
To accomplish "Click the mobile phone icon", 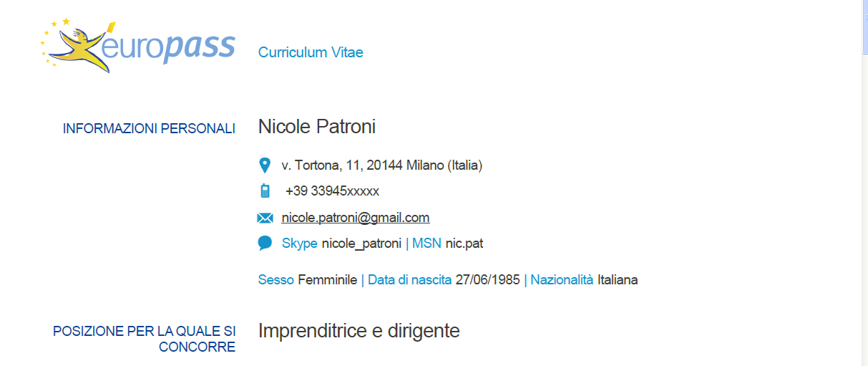I will tap(265, 191).
